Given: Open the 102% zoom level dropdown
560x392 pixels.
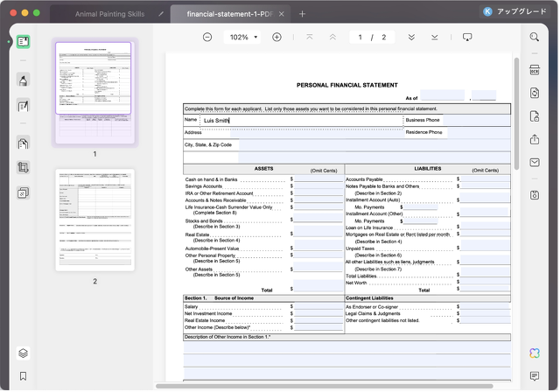Looking at the screenshot, I should coord(242,38).
